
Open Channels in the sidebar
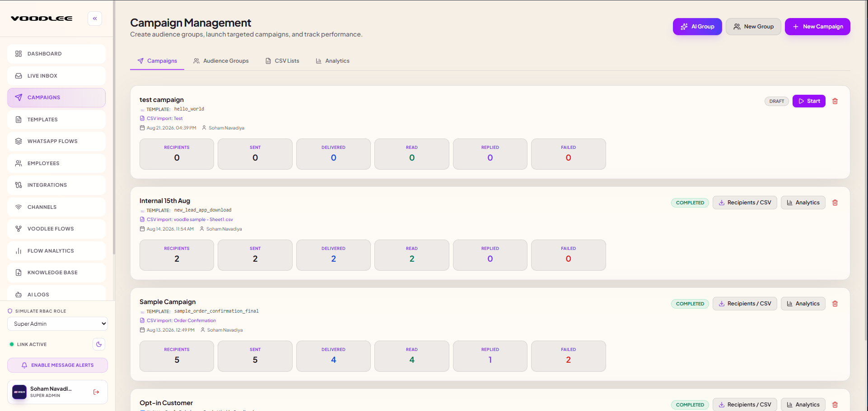click(56, 207)
